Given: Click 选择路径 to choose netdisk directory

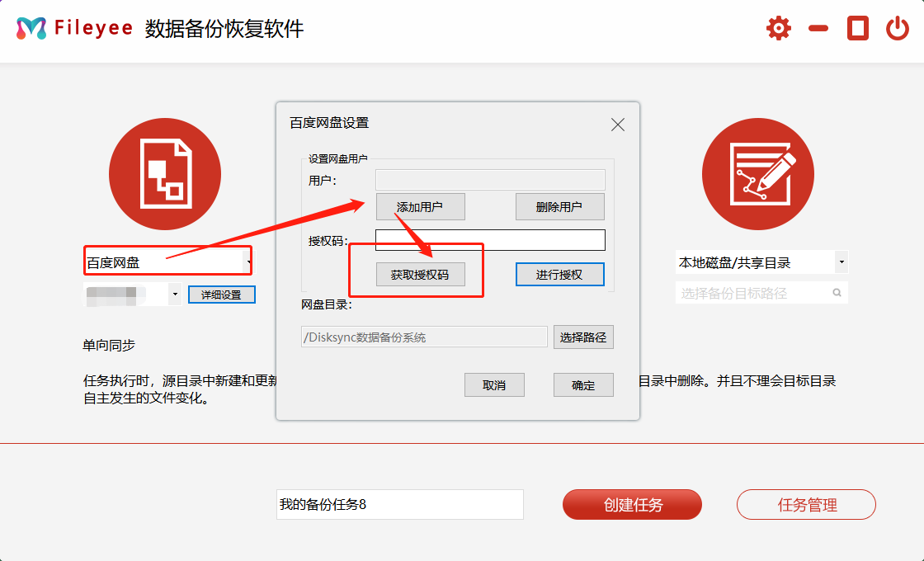Looking at the screenshot, I should click(583, 337).
